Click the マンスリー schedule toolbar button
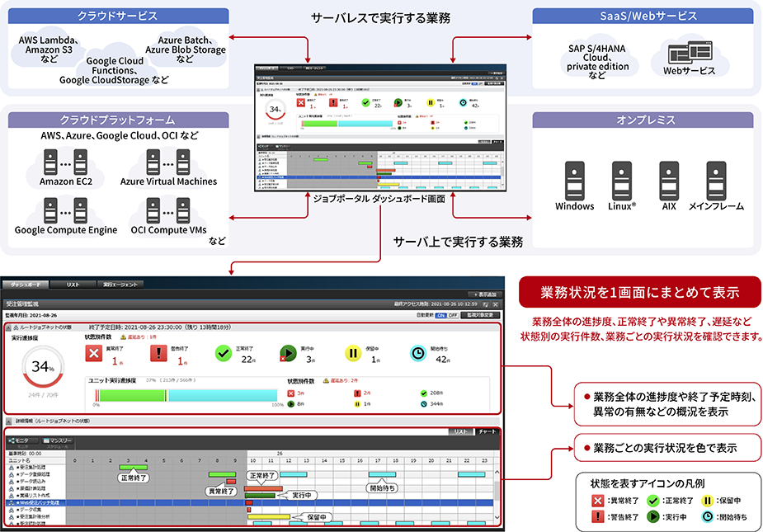Screen dimensions: 763x532 click(x=58, y=442)
